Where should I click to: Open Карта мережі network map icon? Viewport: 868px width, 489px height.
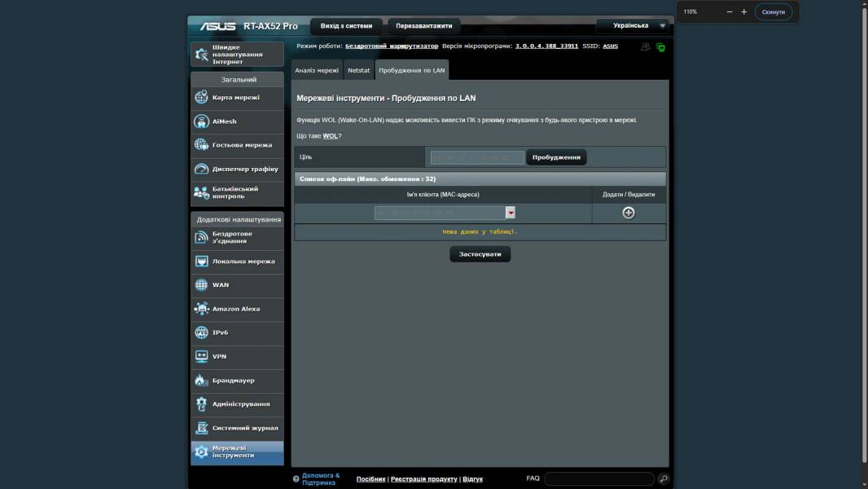click(201, 98)
